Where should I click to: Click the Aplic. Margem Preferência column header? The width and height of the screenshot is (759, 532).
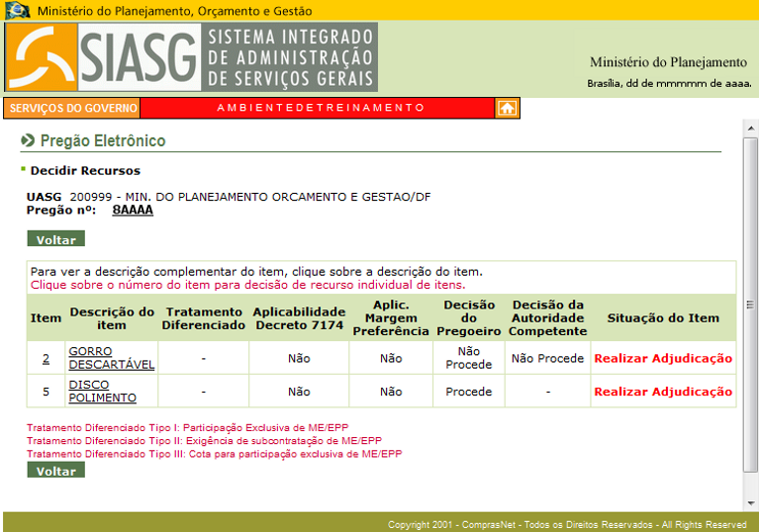pos(391,318)
